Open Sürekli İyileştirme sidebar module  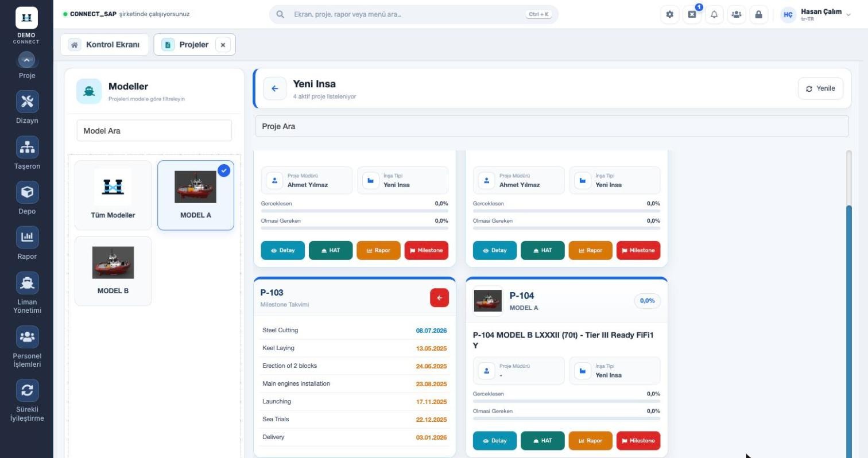[27, 400]
